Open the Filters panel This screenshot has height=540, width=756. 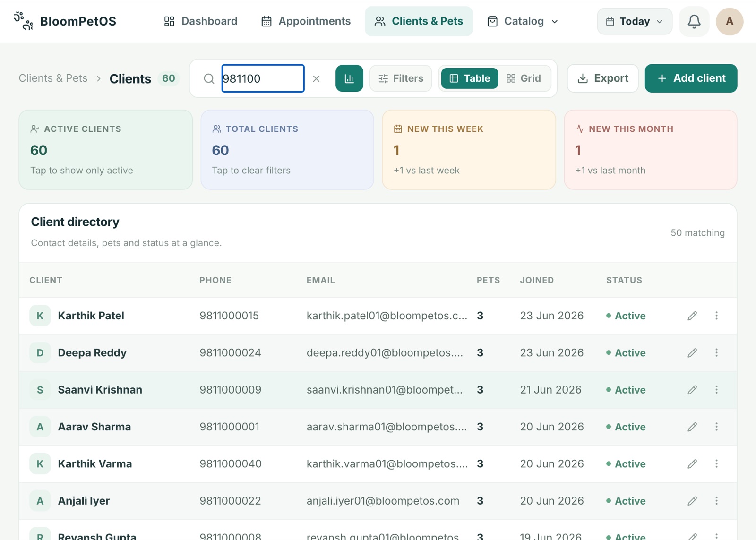pyautogui.click(x=401, y=78)
